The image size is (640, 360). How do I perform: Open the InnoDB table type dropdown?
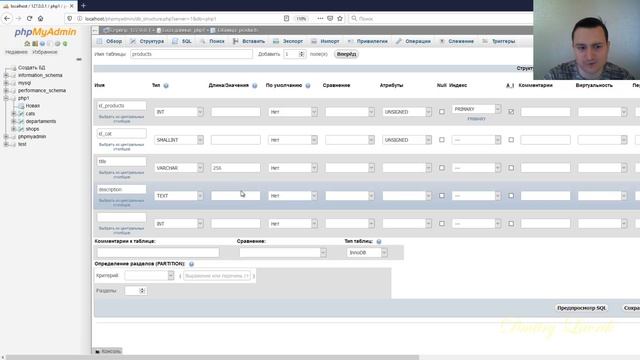[367, 253]
